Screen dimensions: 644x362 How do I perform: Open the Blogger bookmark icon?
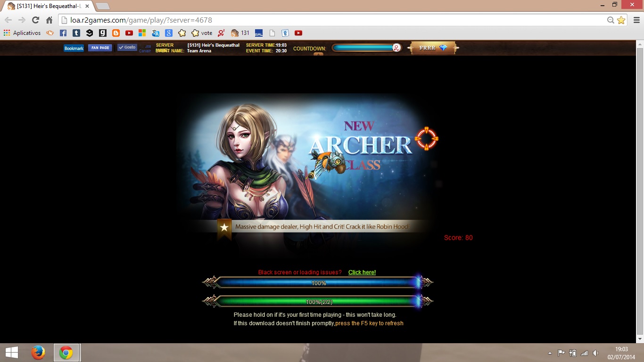(116, 33)
